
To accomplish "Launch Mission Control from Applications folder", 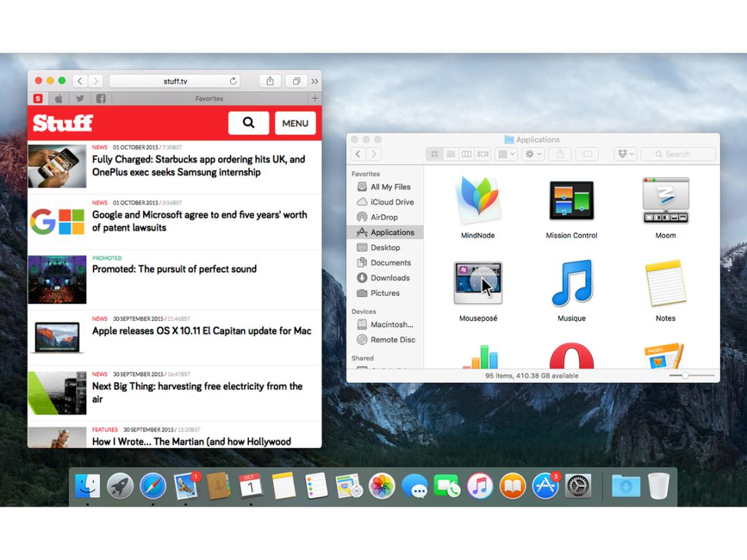I will point(571,200).
